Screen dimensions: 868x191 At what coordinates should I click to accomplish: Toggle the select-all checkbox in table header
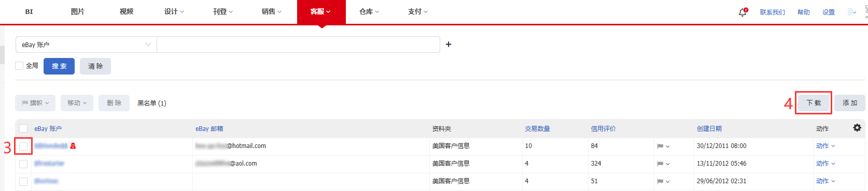coord(23,128)
